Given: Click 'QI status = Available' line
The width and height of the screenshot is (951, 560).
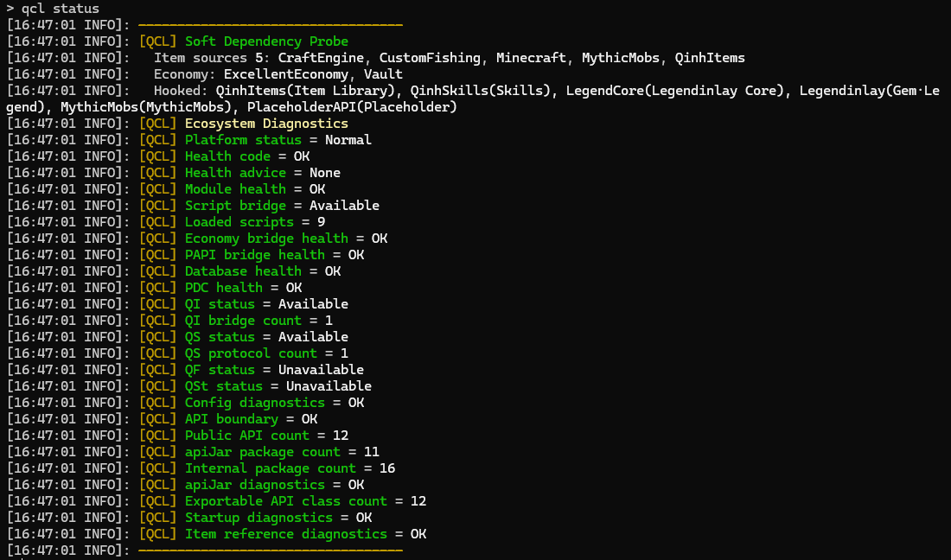Looking at the screenshot, I should (x=267, y=303).
